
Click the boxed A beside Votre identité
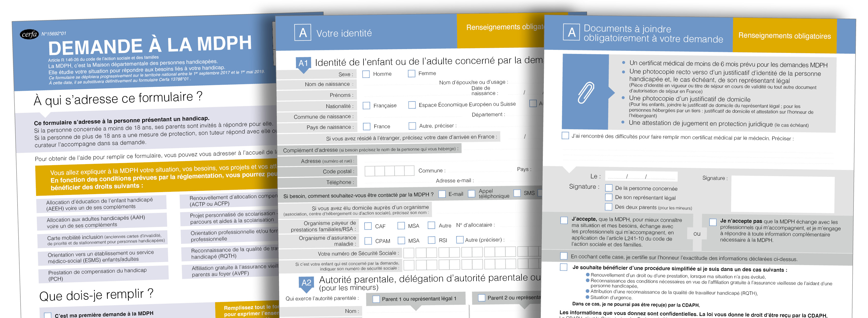[303, 32]
